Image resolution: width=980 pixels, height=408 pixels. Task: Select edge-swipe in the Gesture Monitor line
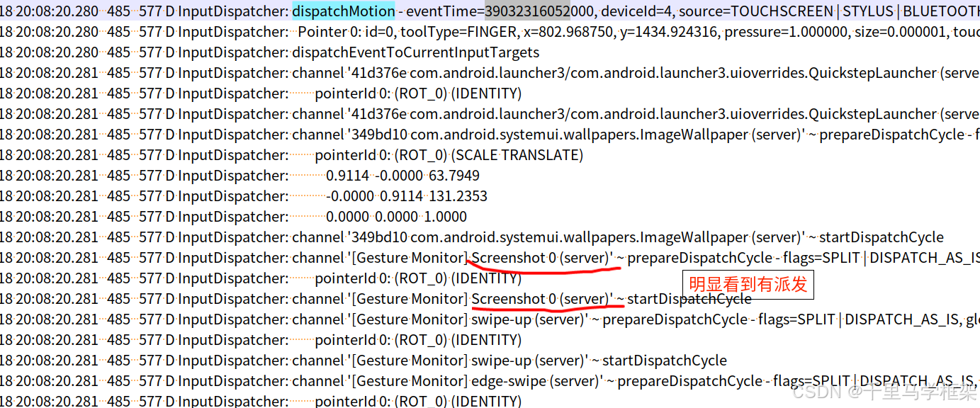tap(509, 381)
